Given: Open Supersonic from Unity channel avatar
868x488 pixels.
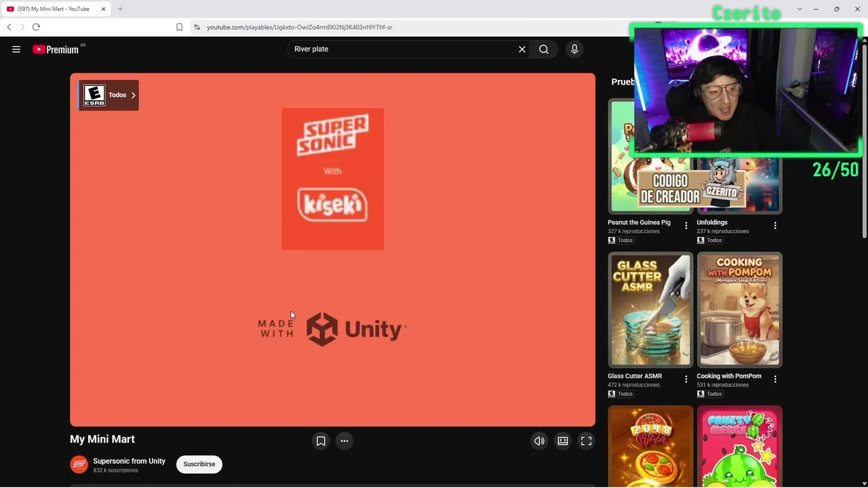Looking at the screenshot, I should [79, 464].
